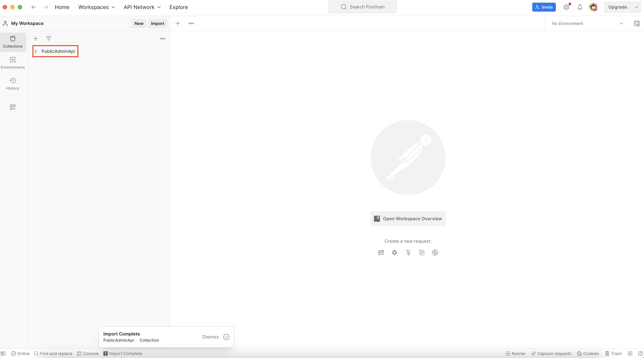Screen dimensions: 644x358
Task: Click the Search Postman field
Action: [363, 7]
